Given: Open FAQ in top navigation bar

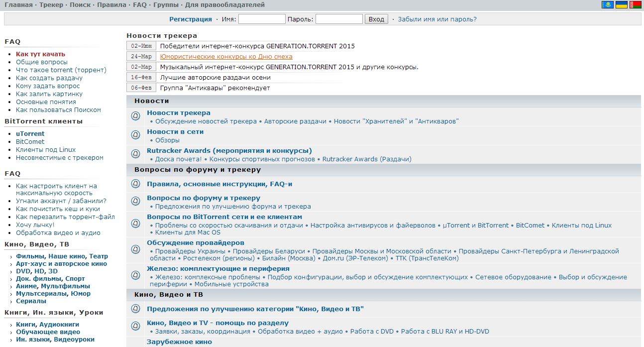Looking at the screenshot, I should pos(140,5).
